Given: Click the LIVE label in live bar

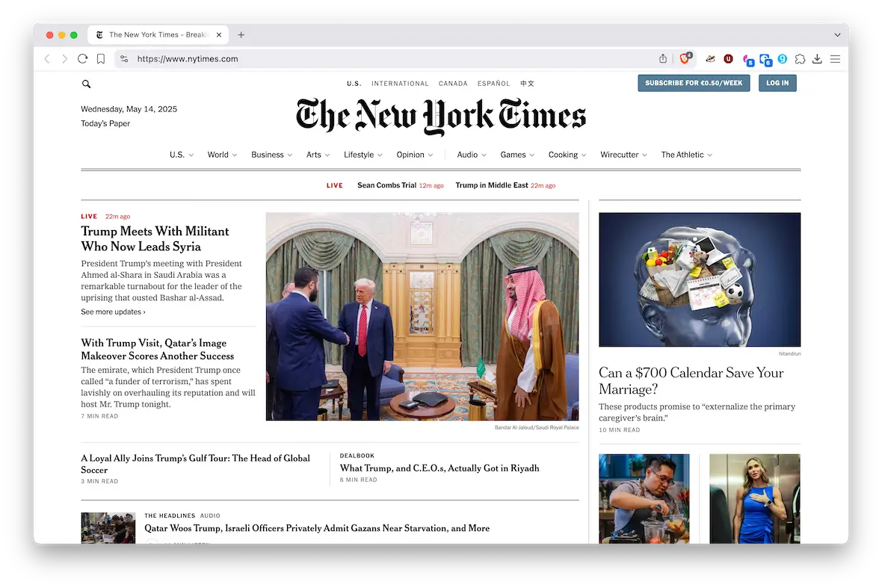Looking at the screenshot, I should 335,185.
